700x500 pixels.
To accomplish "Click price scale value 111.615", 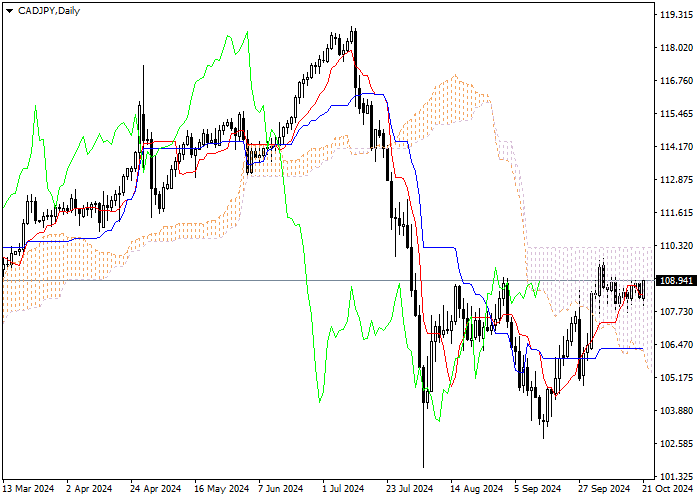I will pyautogui.click(x=676, y=213).
